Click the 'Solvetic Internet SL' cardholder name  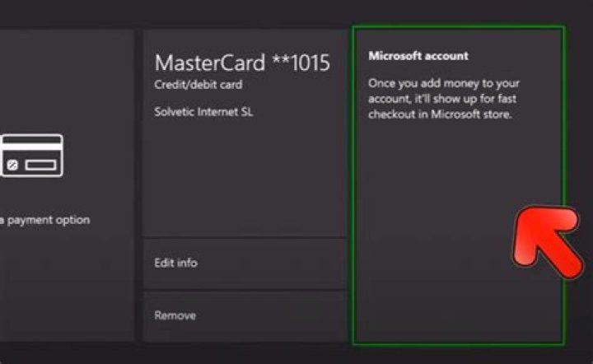pyautogui.click(x=203, y=112)
